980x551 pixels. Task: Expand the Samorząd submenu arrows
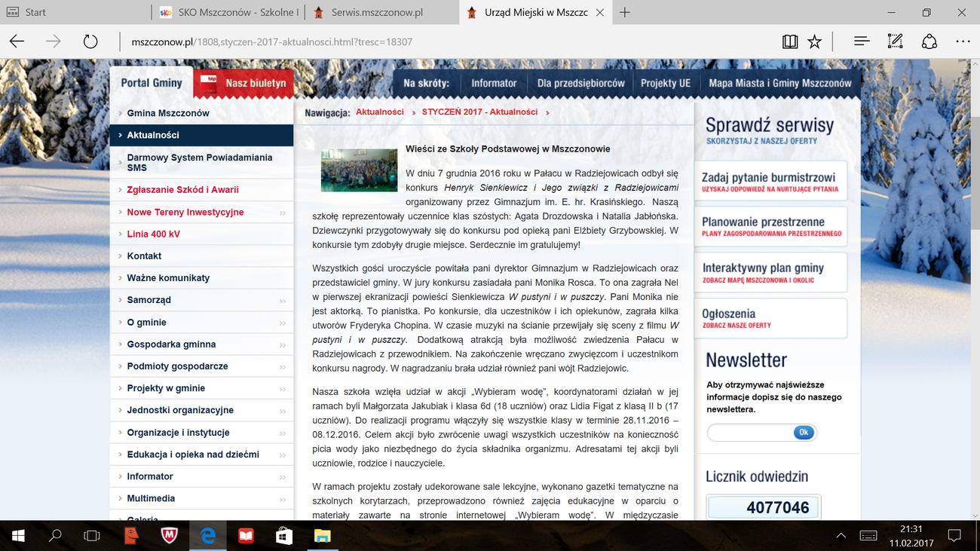pos(283,300)
